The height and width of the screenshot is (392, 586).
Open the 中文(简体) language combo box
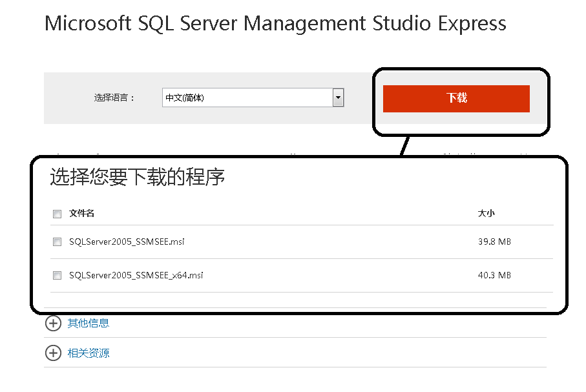(x=247, y=98)
